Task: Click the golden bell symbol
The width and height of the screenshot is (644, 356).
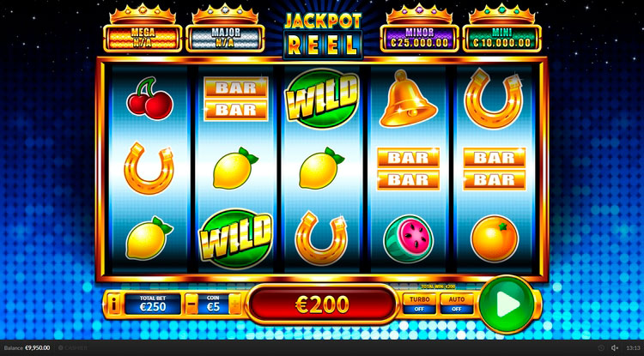Action: tap(407, 99)
